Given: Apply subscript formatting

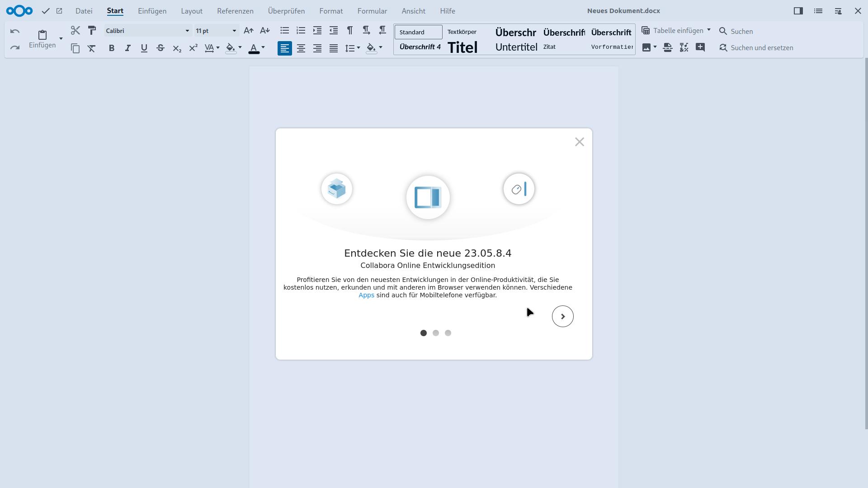Looking at the screenshot, I should pyautogui.click(x=177, y=48).
